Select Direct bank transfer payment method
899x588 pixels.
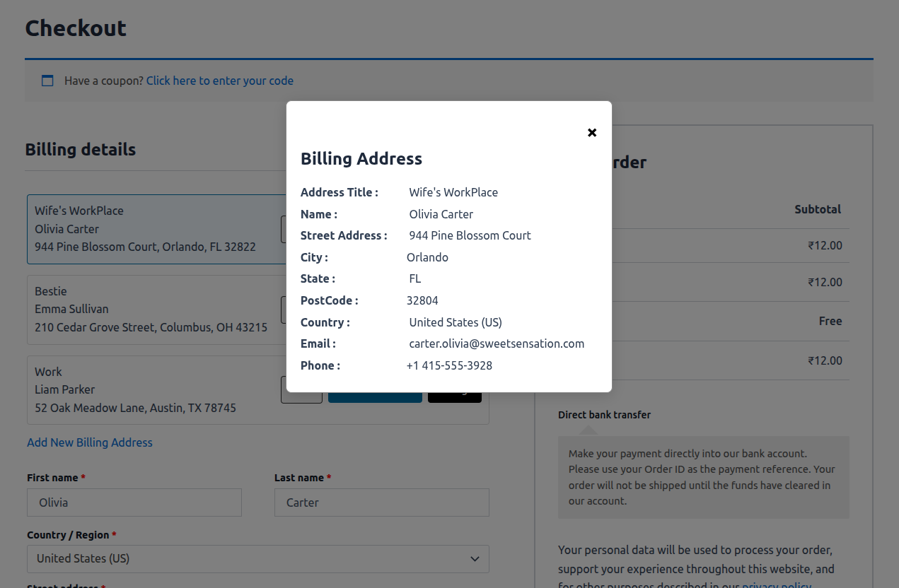(x=604, y=415)
